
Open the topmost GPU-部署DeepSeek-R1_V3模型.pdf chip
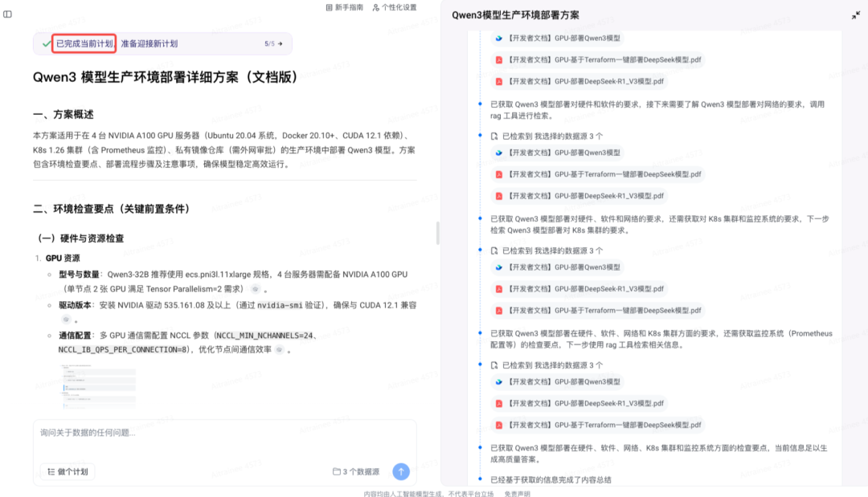pos(579,81)
